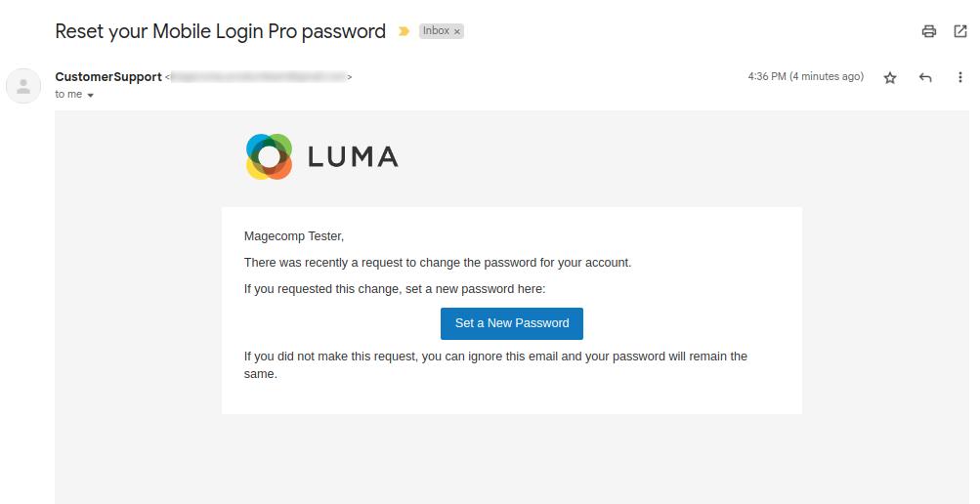The width and height of the screenshot is (980, 504).
Task: Star this password reset email
Action: click(x=890, y=78)
